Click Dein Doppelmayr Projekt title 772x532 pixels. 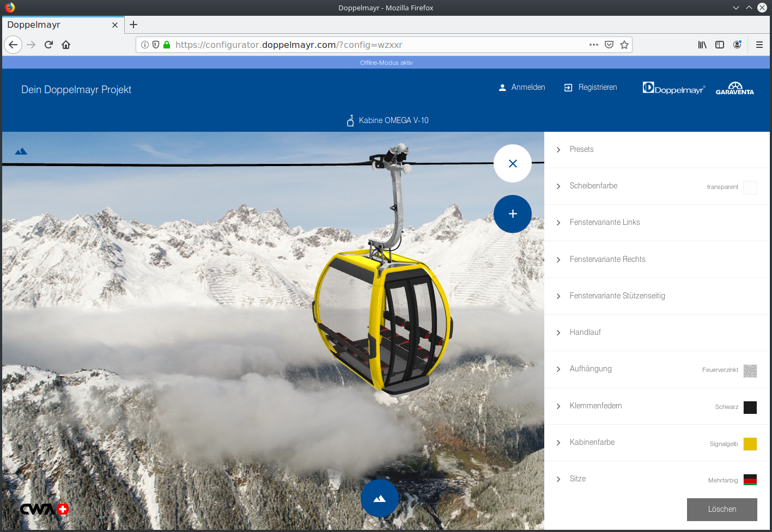(x=76, y=90)
